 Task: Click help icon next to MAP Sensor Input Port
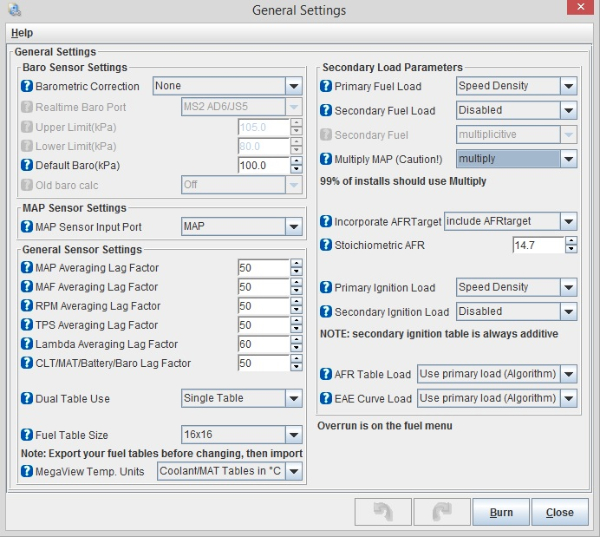(x=27, y=227)
